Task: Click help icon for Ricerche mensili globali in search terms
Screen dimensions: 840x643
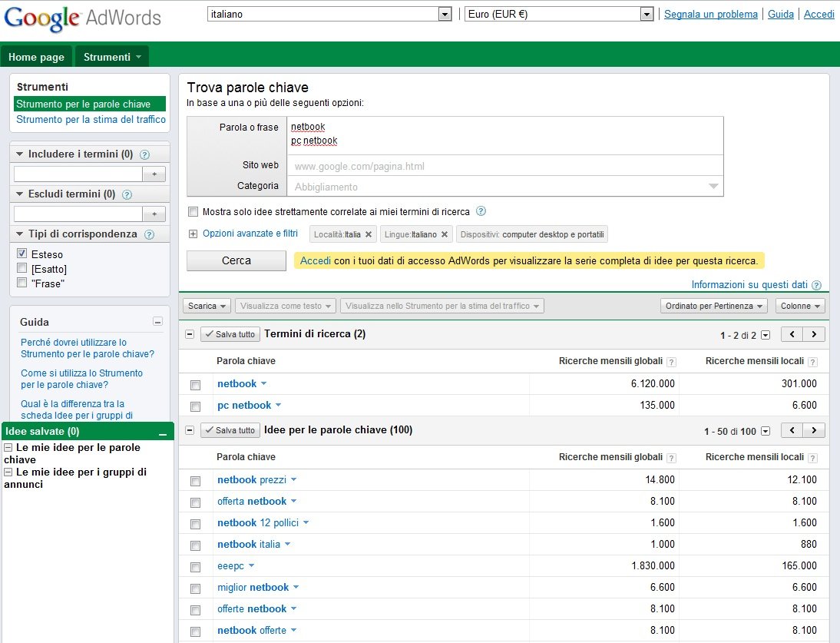Action: pyautogui.click(x=671, y=363)
